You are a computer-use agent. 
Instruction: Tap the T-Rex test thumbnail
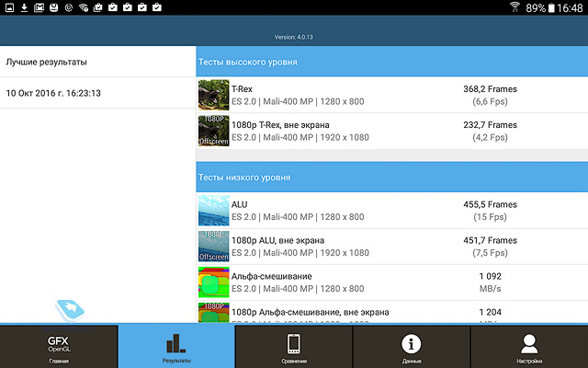click(x=213, y=96)
